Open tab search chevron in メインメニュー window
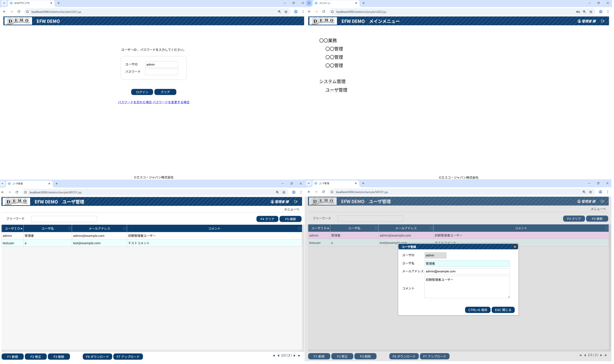 pos(309,3)
